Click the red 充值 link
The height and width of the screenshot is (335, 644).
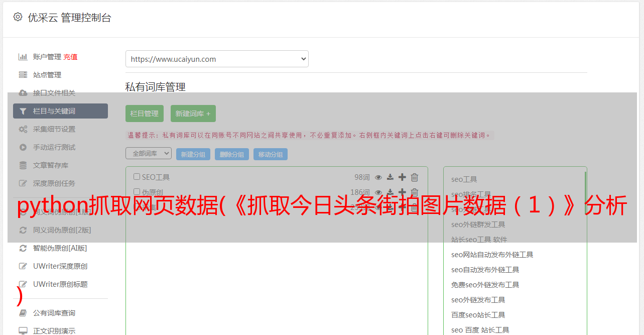click(70, 57)
